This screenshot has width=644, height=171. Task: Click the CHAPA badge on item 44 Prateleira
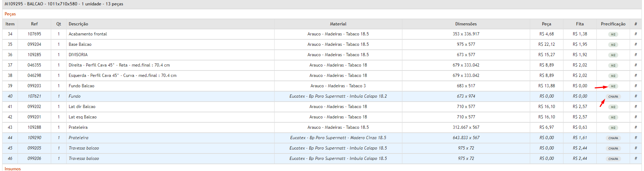613,138
